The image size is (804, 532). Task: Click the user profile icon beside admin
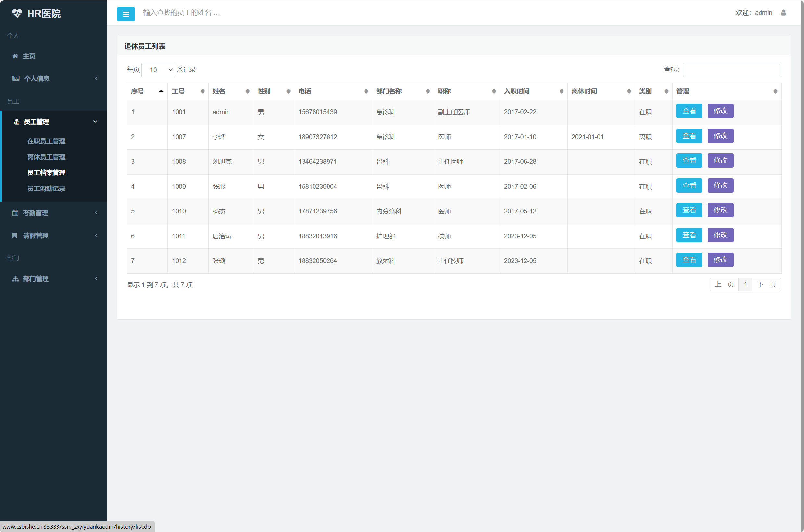coord(783,13)
